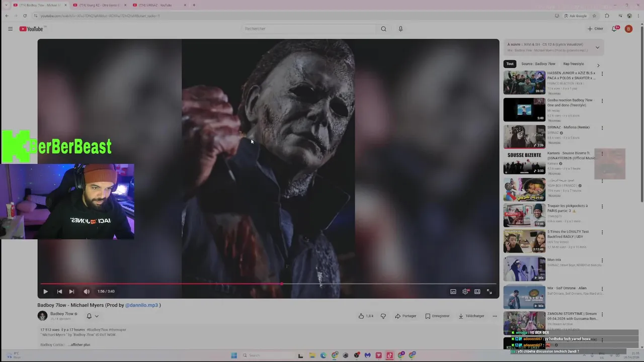Open the Gooba reaction Badboy 7low thumbnail
This screenshot has width=644, height=362.
coord(524,110)
